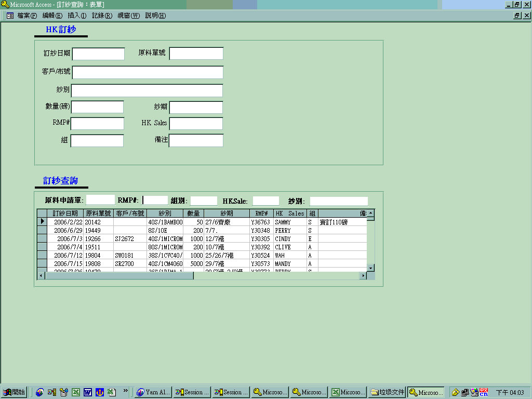532x399 pixels.
Task: Click the 原料申請單 search filter box
Action: (x=100, y=200)
